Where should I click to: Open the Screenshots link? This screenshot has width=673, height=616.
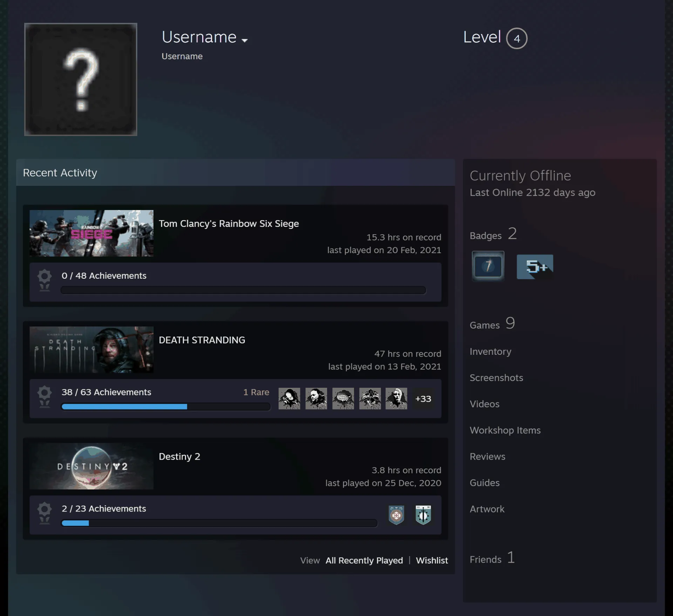[x=496, y=378]
